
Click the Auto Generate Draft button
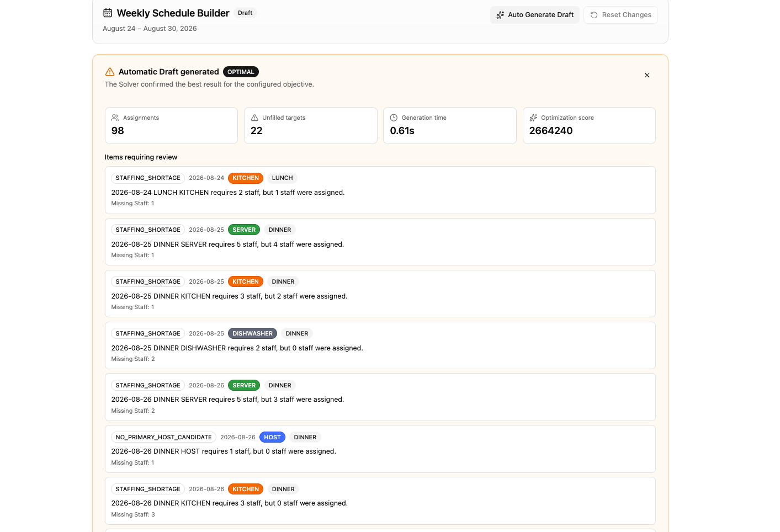tap(535, 15)
